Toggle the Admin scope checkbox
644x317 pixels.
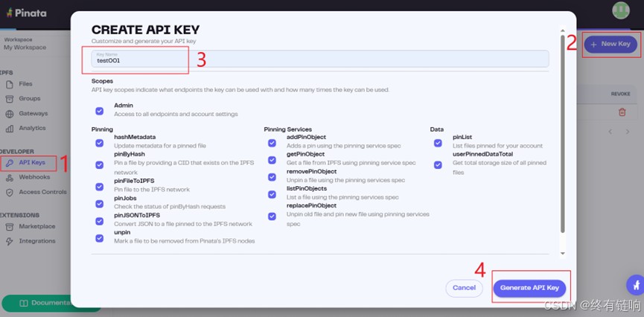(x=100, y=111)
